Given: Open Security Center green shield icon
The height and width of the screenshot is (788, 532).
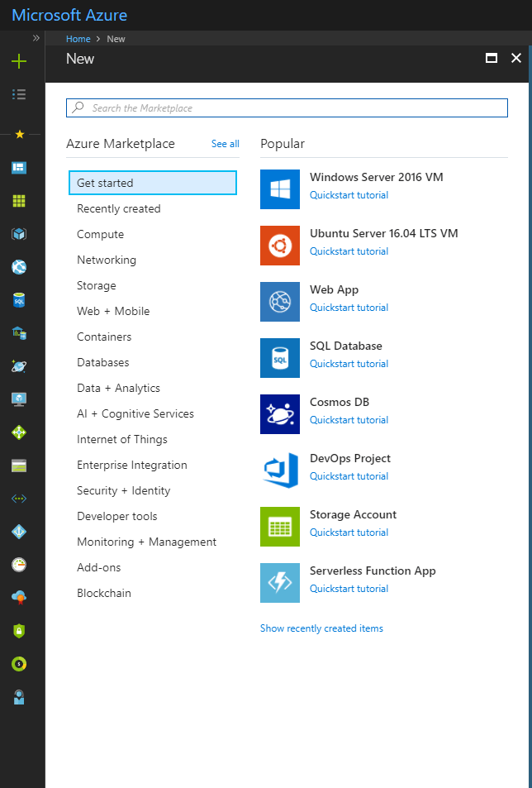Looking at the screenshot, I should [19, 631].
